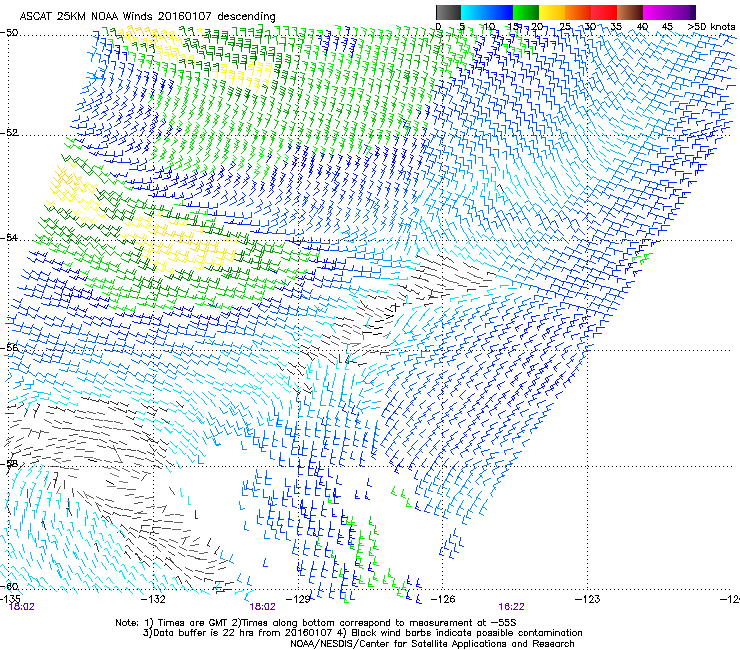
Task: Click the yellow 20-25 knots legend segment
Action: click(552, 12)
